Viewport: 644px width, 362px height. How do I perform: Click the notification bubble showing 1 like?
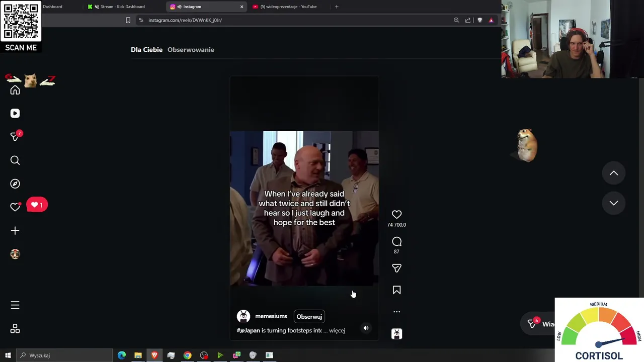click(x=37, y=205)
